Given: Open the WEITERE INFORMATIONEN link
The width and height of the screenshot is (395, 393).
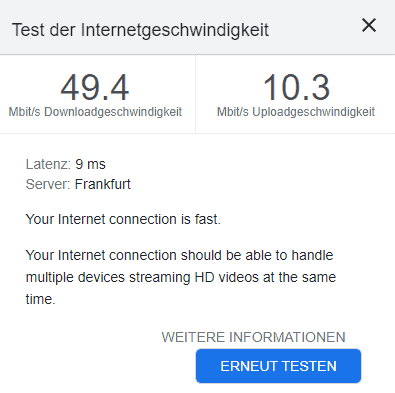Looking at the screenshot, I should pos(253,337).
